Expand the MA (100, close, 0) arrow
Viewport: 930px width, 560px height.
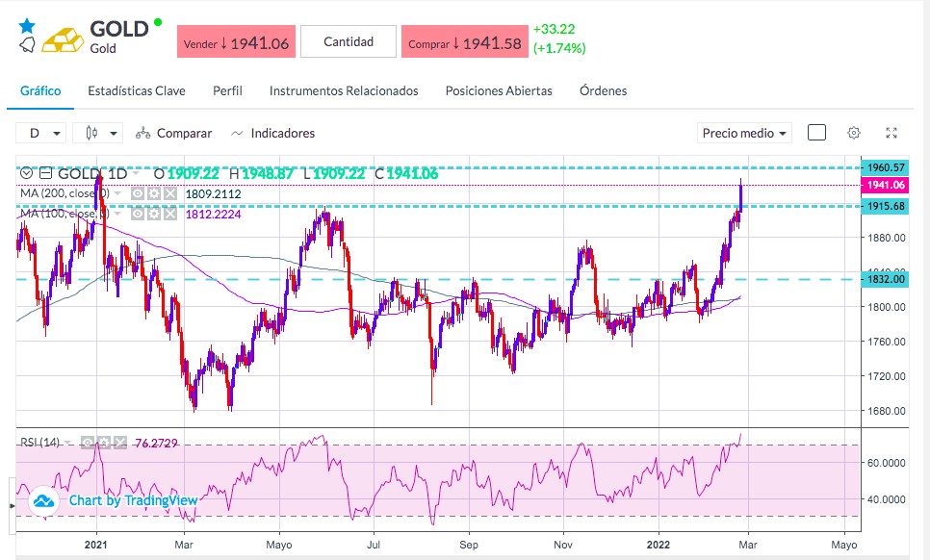(117, 214)
